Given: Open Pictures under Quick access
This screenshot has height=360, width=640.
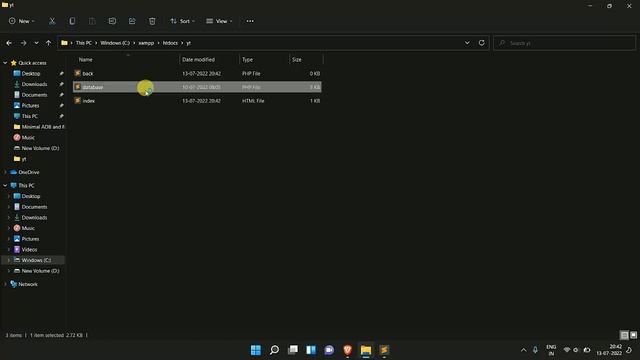Looking at the screenshot, I should (31, 105).
